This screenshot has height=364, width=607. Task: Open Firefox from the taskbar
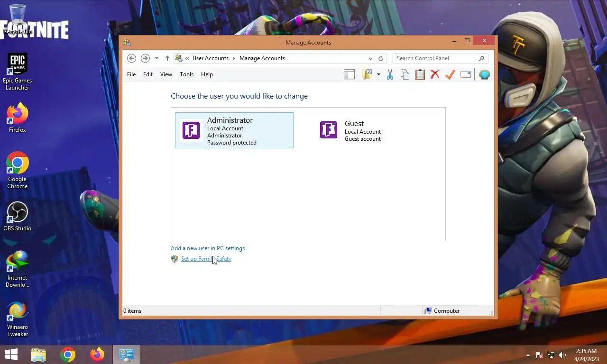tap(97, 355)
